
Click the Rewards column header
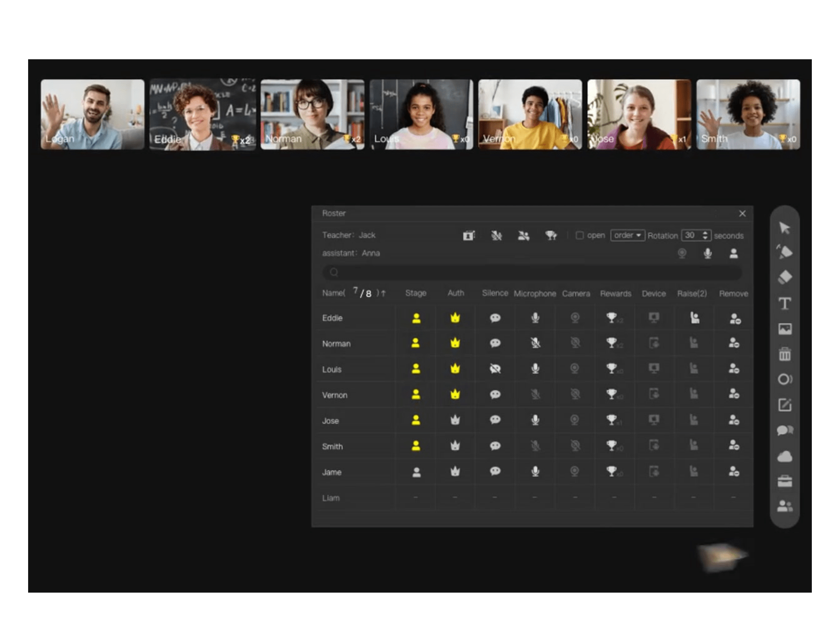tap(615, 294)
